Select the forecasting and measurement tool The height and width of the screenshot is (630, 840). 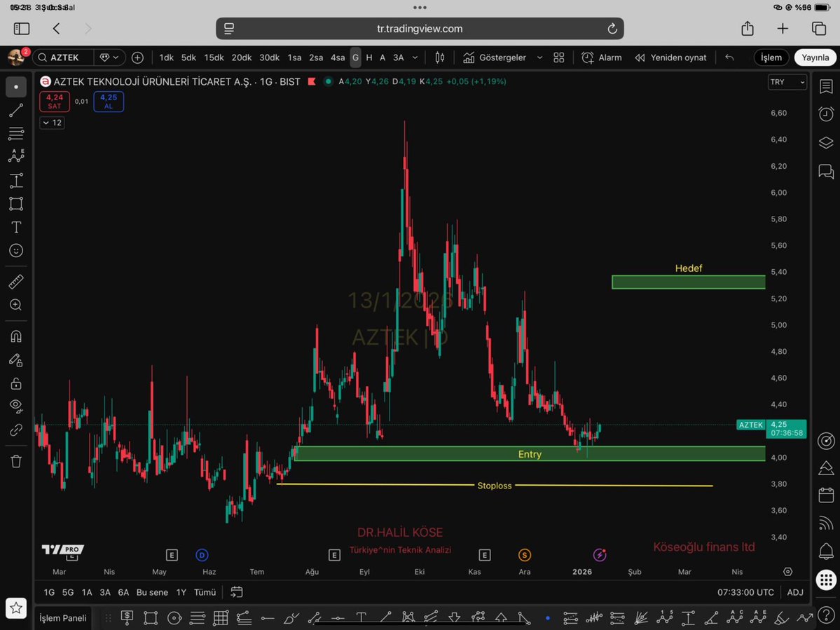pos(16,181)
